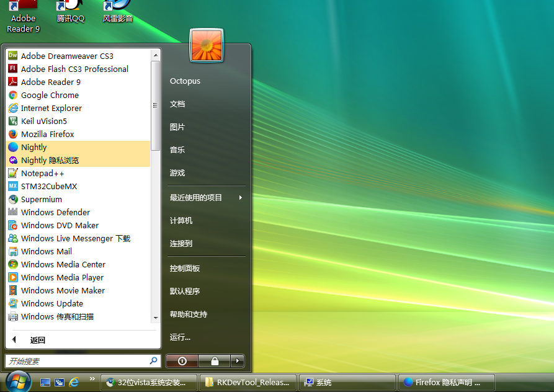Image resolution: width=554 pixels, height=392 pixels.
Task: Launch Google Chrome from Start menu
Action: point(50,95)
